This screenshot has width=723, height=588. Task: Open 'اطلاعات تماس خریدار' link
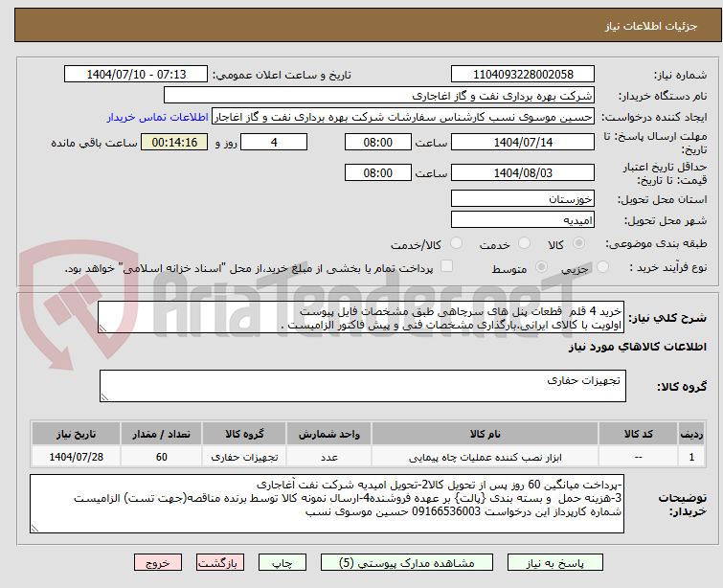(158, 117)
